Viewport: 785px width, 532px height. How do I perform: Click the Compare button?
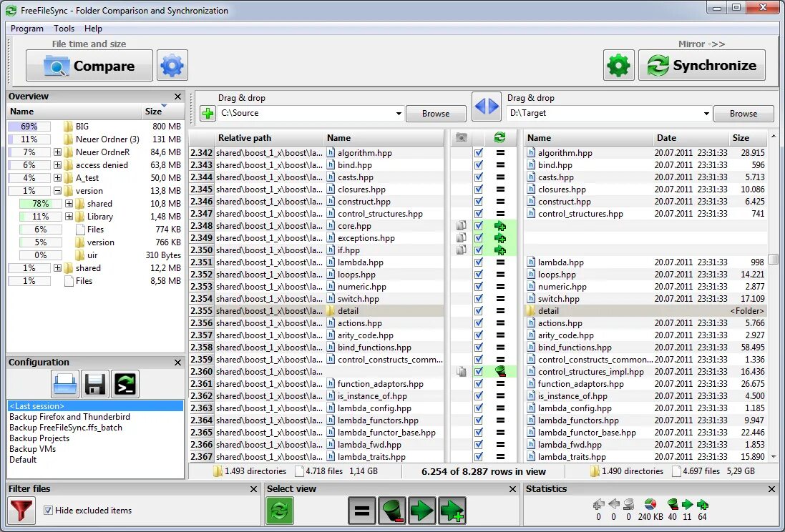click(89, 66)
